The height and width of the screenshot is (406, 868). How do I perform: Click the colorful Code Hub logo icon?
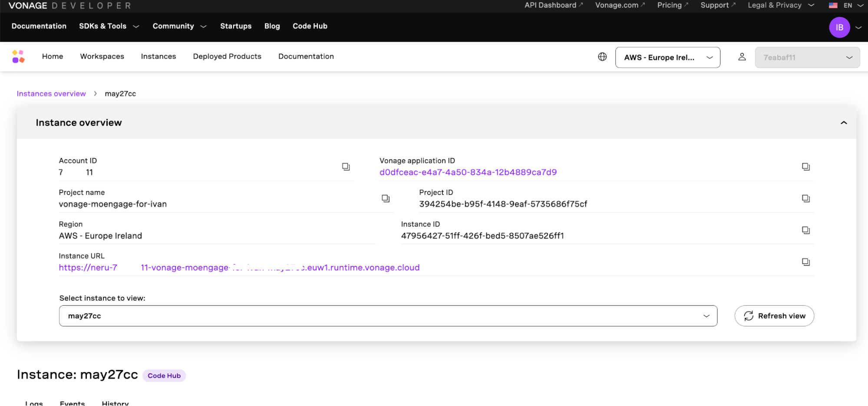18,56
